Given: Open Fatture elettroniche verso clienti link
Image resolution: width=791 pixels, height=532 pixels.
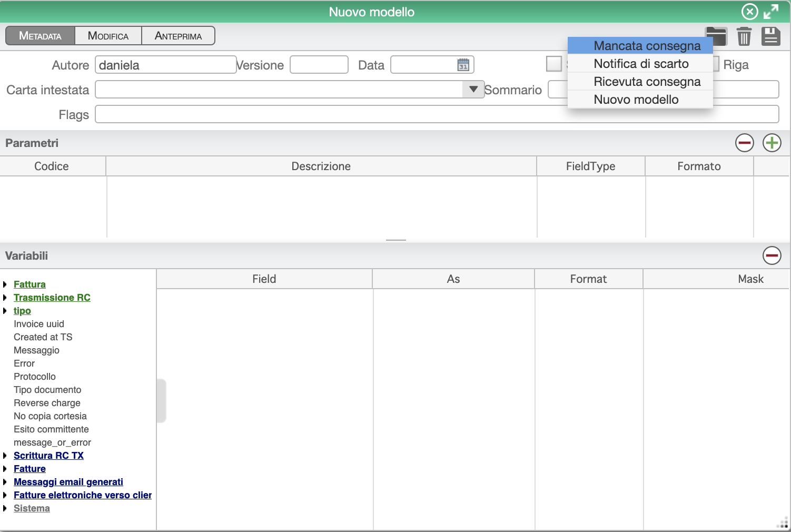Looking at the screenshot, I should coord(83,495).
